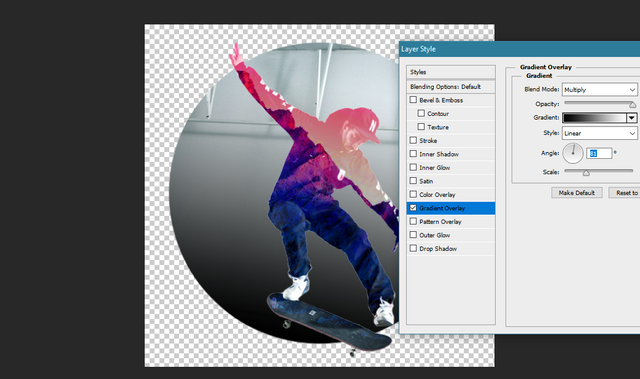Click the skateboard in the canvas image
Viewport: 640px width, 379px height.
[x=329, y=322]
